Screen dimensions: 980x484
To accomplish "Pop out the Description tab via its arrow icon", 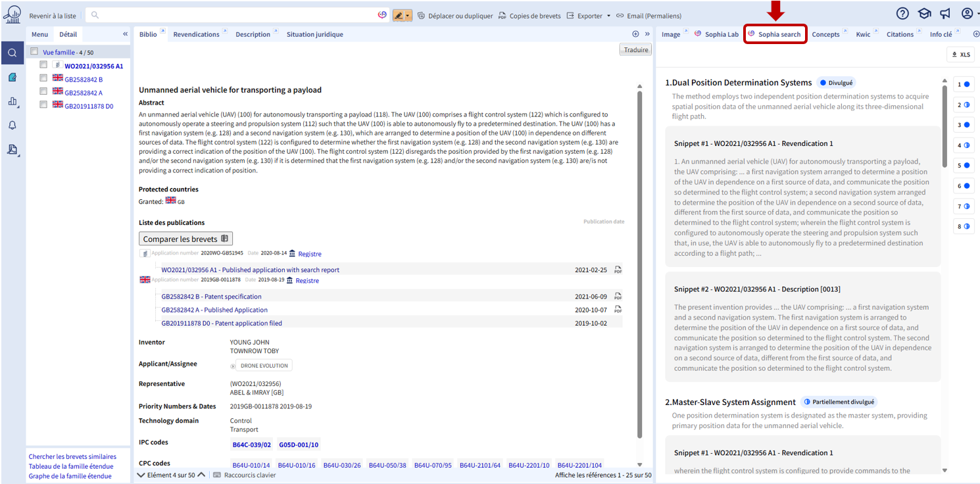I will click(276, 32).
